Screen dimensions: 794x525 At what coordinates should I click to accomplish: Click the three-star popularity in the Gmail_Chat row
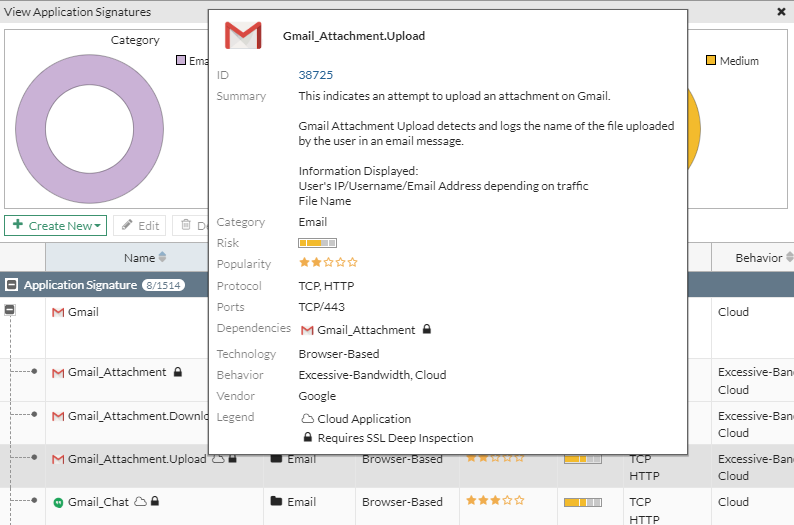(495, 500)
